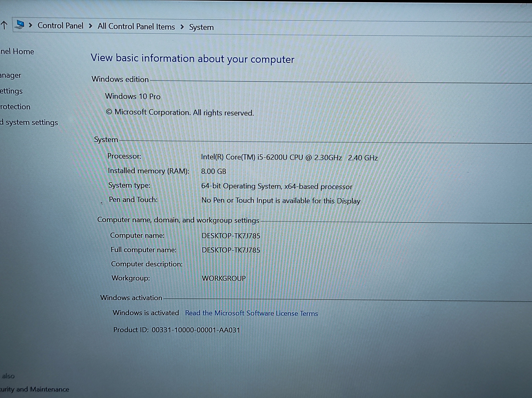Image resolution: width=532 pixels, height=398 pixels.
Task: Click the 8.00 GB RAM value
Action: click(214, 171)
